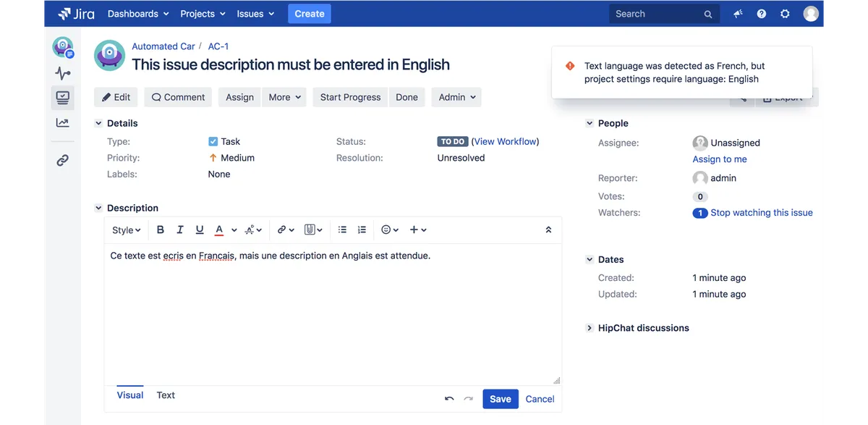Image resolution: width=868 pixels, height=425 pixels.
Task: Insert a bulleted list
Action: [343, 230]
